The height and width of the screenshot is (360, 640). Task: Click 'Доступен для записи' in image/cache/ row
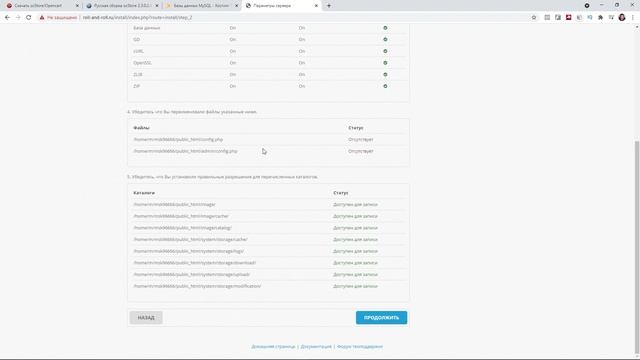(x=355, y=216)
